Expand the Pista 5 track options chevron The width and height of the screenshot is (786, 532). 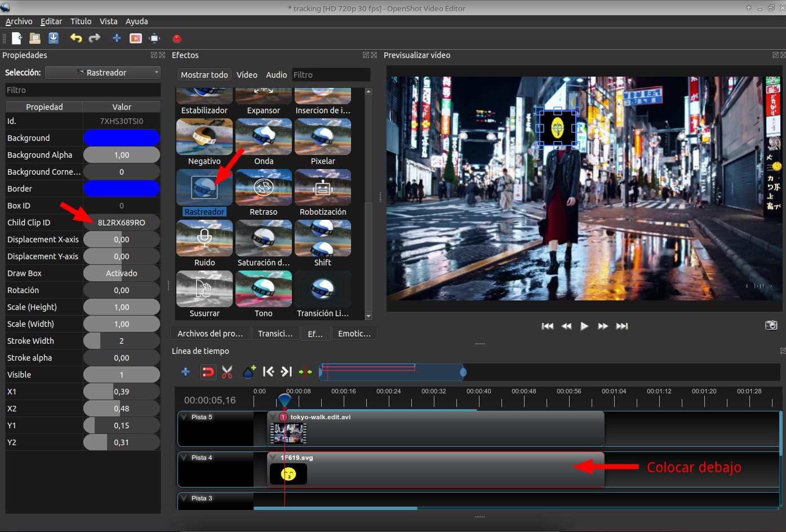[183, 416]
